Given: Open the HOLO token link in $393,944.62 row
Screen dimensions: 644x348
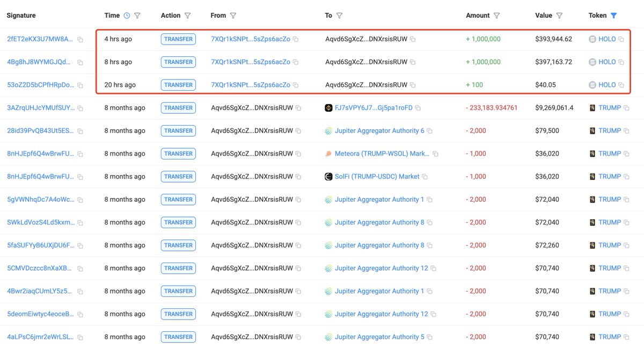Looking at the screenshot, I should pyautogui.click(x=607, y=39).
